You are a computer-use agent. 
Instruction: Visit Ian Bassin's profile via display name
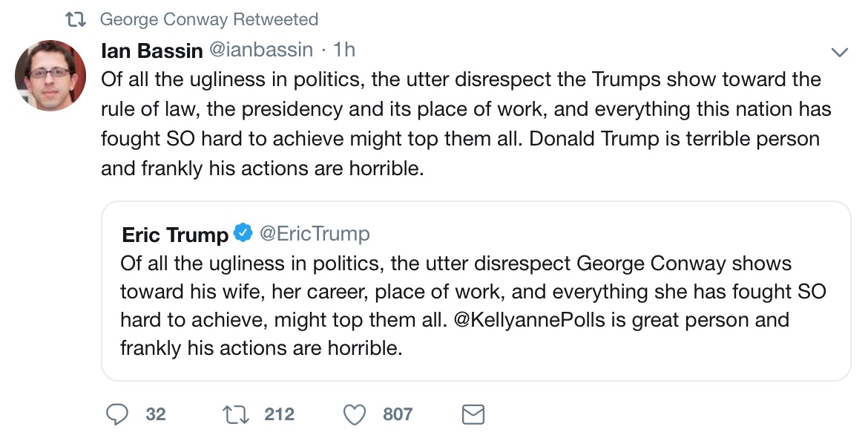pyautogui.click(x=151, y=50)
